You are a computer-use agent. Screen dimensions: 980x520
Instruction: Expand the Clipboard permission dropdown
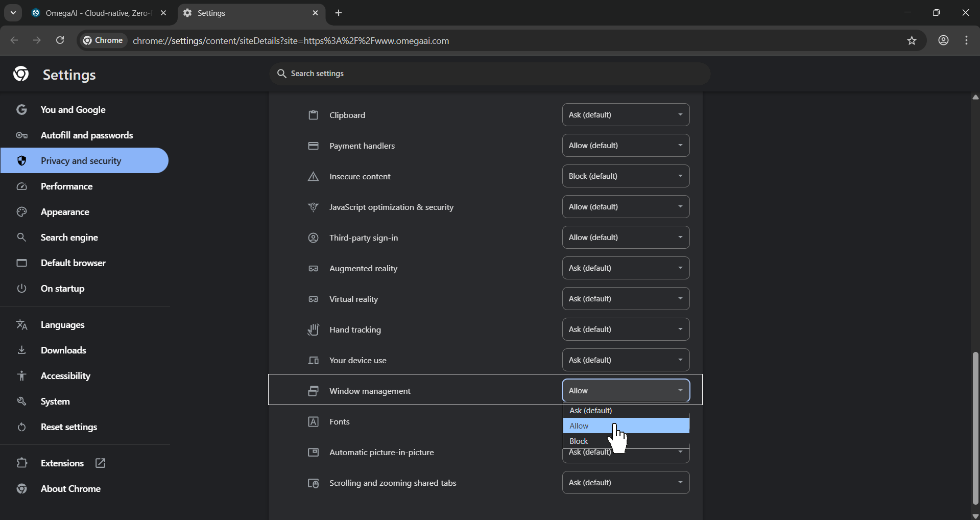pos(626,115)
